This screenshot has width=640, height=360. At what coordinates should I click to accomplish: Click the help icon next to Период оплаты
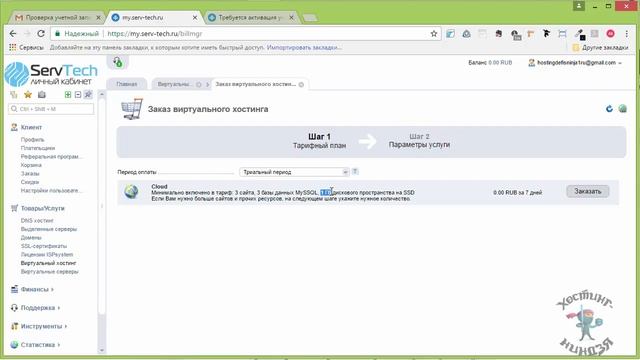pos(355,171)
